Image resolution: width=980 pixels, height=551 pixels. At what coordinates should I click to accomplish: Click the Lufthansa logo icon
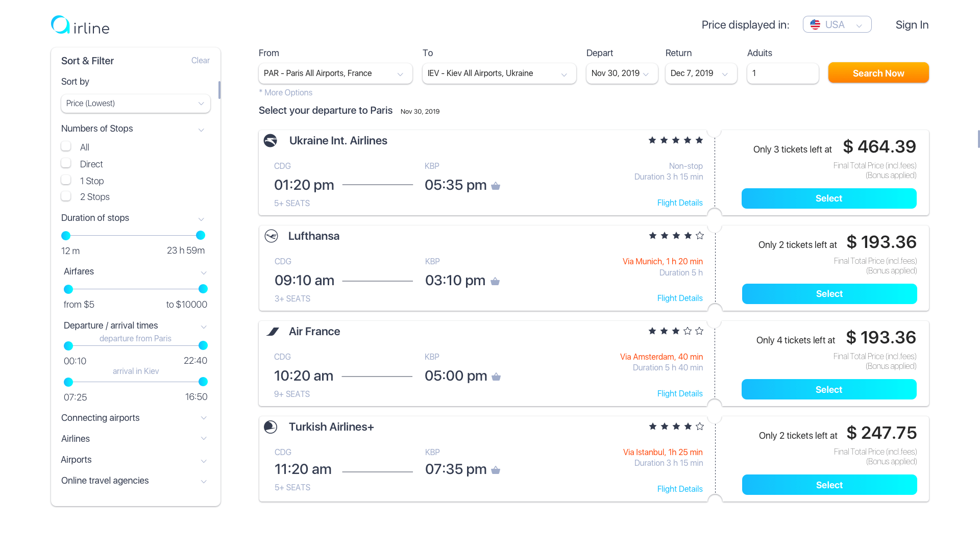pos(271,236)
